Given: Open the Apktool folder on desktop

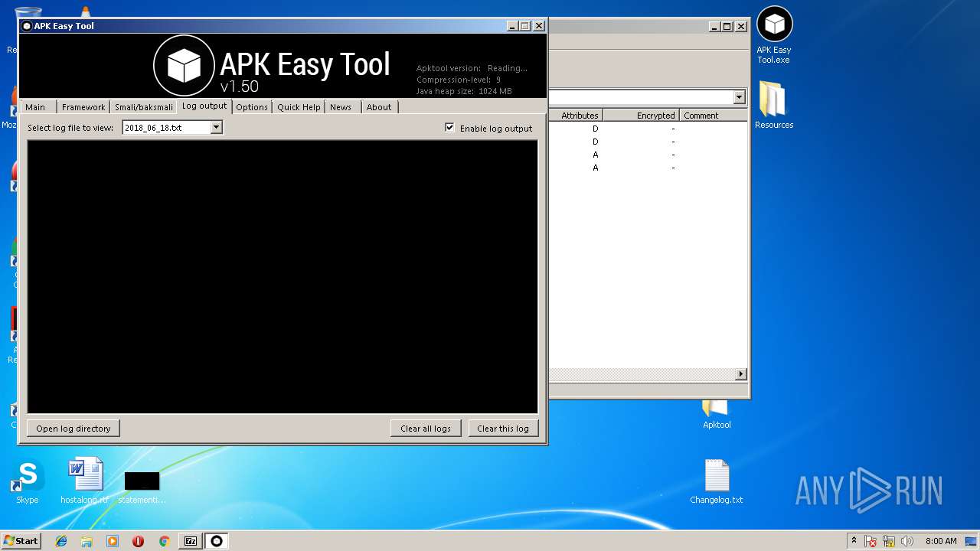Looking at the screenshot, I should [x=717, y=415].
